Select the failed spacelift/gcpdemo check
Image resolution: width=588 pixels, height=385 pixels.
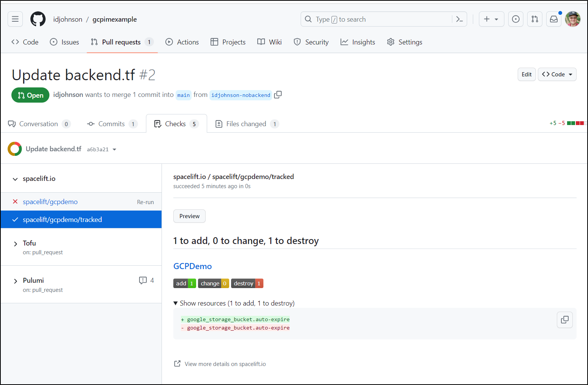point(50,202)
